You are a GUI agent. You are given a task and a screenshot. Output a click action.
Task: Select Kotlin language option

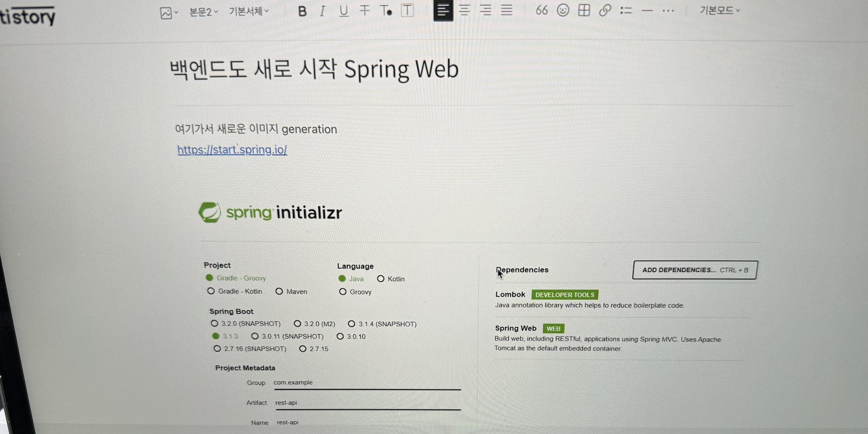pyautogui.click(x=391, y=279)
